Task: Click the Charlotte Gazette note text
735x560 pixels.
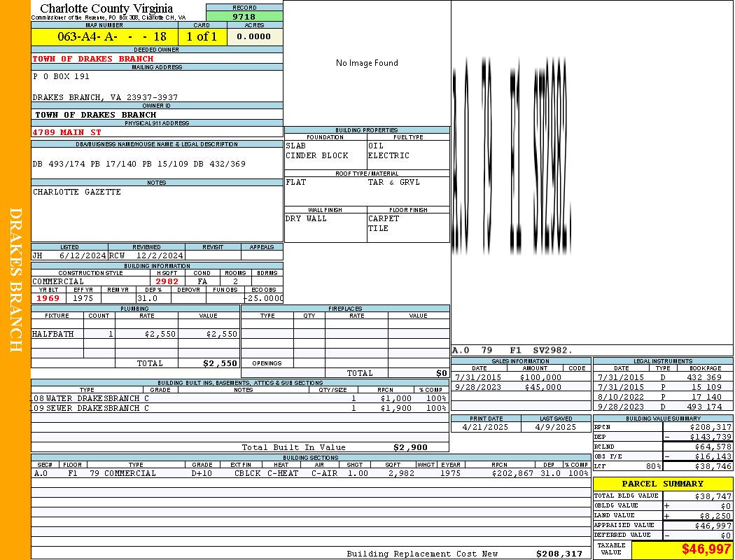Action: [77, 192]
